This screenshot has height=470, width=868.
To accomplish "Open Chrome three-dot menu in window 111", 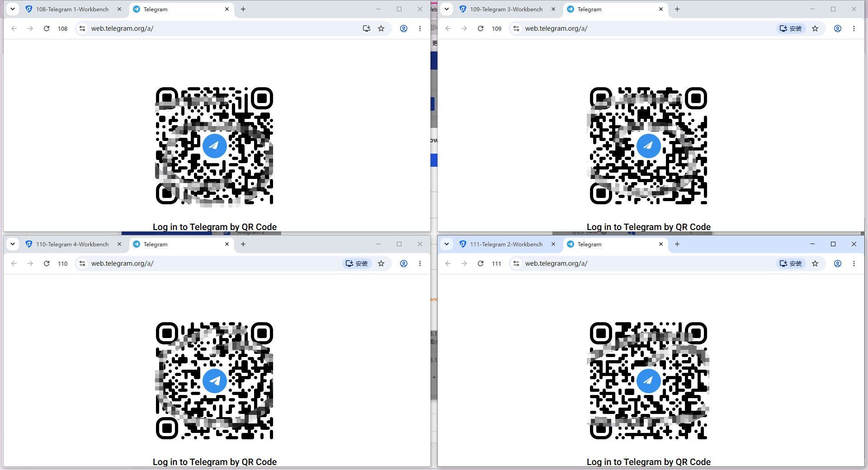I will click(x=854, y=263).
